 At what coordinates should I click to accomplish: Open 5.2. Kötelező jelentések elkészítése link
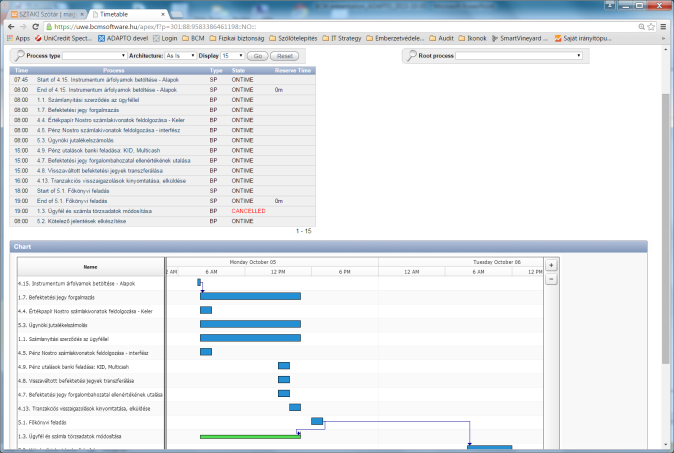pyautogui.click(x=81, y=221)
